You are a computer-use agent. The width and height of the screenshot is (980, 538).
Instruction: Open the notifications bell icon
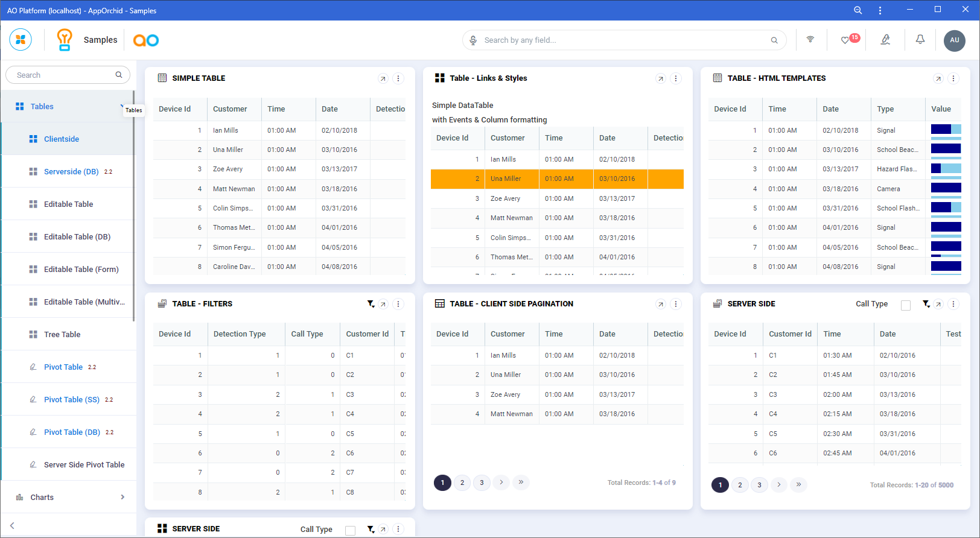(x=920, y=40)
